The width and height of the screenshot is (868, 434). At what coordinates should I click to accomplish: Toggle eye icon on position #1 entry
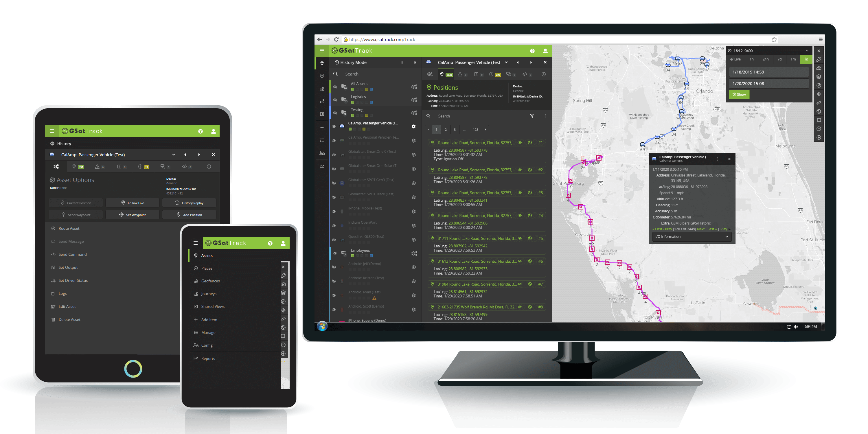point(520,143)
